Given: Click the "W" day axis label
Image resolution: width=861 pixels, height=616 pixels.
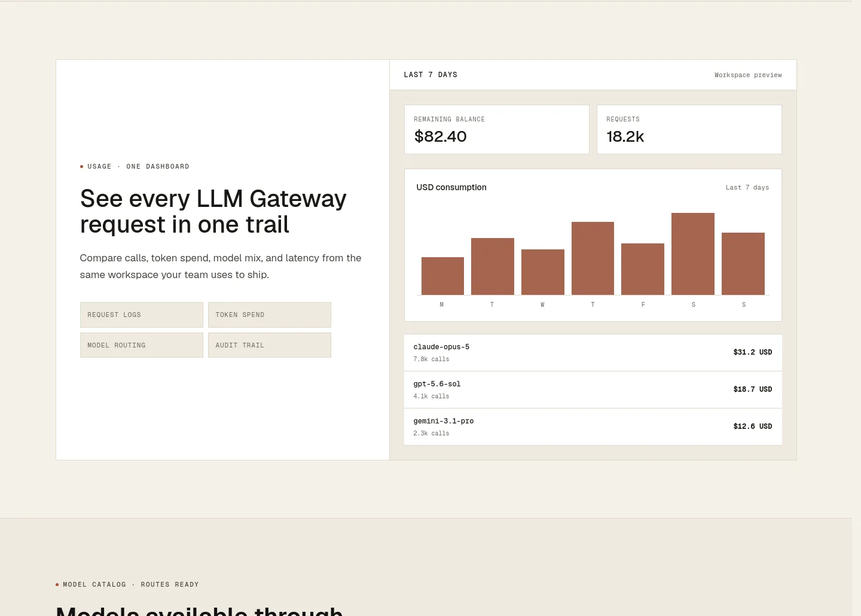Looking at the screenshot, I should pos(542,304).
